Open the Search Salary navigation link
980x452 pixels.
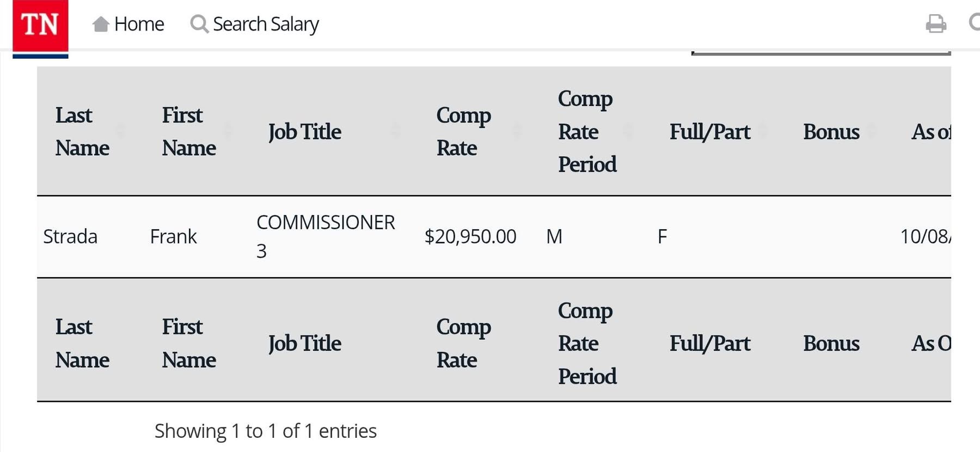pyautogui.click(x=265, y=24)
